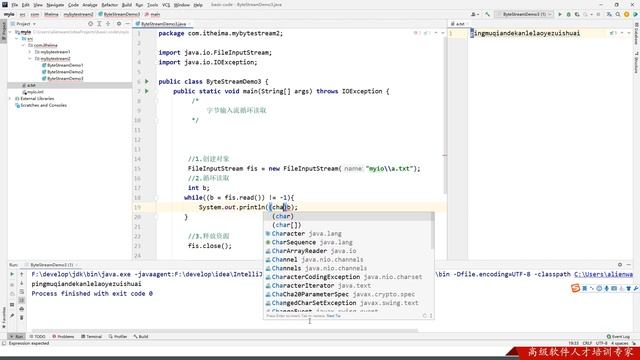Select ByteStreamDemo2 in project tree

tap(62, 72)
